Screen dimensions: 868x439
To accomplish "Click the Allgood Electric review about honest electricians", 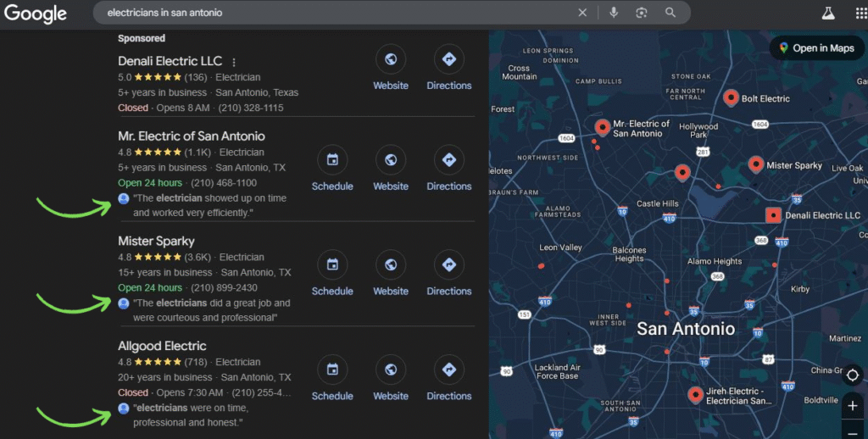I will point(191,415).
